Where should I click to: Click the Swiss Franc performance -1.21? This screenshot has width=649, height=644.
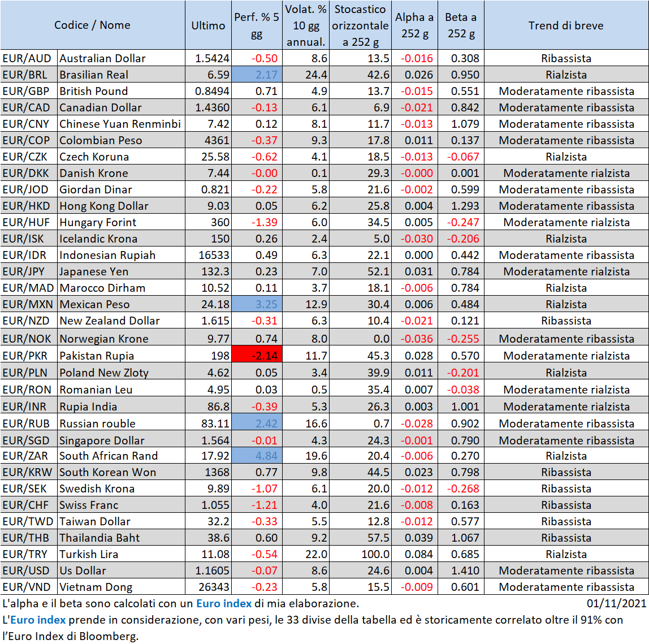pos(257,505)
